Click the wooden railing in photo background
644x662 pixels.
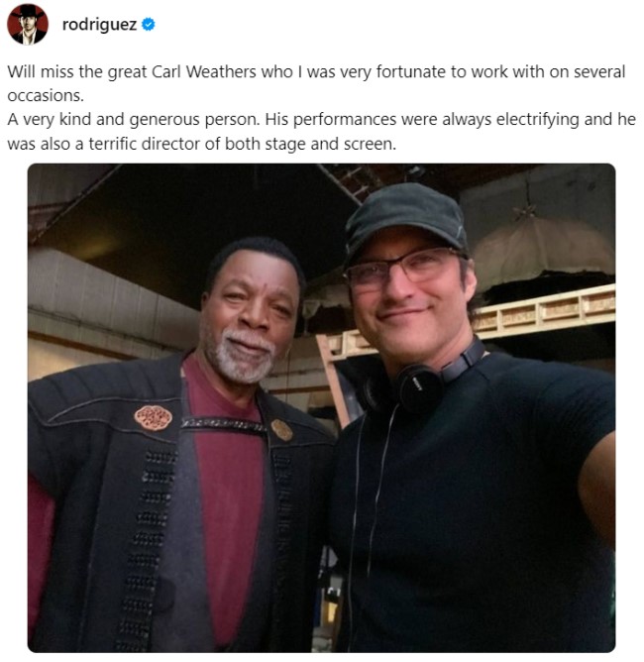(x=542, y=312)
